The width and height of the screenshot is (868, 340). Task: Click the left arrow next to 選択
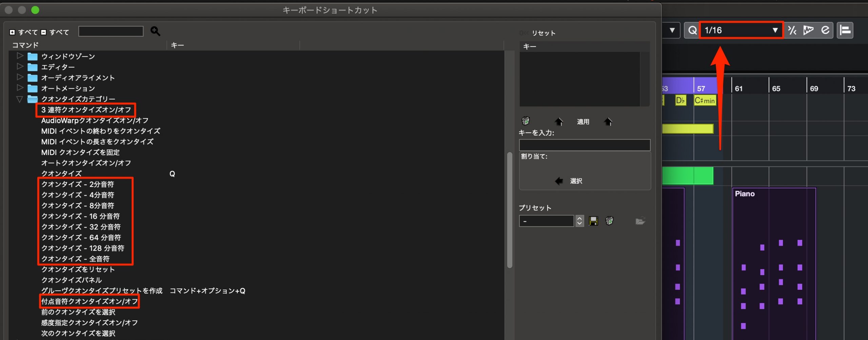[559, 181]
